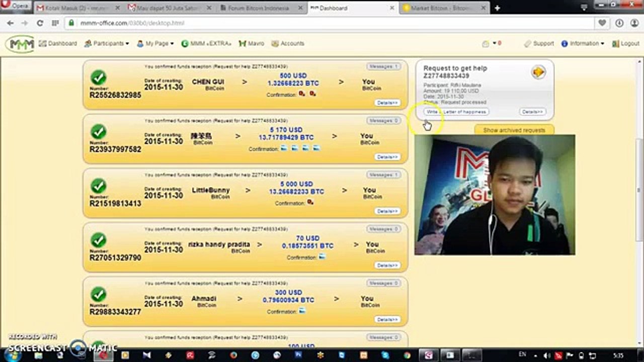The image size is (644, 362).
Task: Click the green check icon for R21519813413
Action: [99, 186]
